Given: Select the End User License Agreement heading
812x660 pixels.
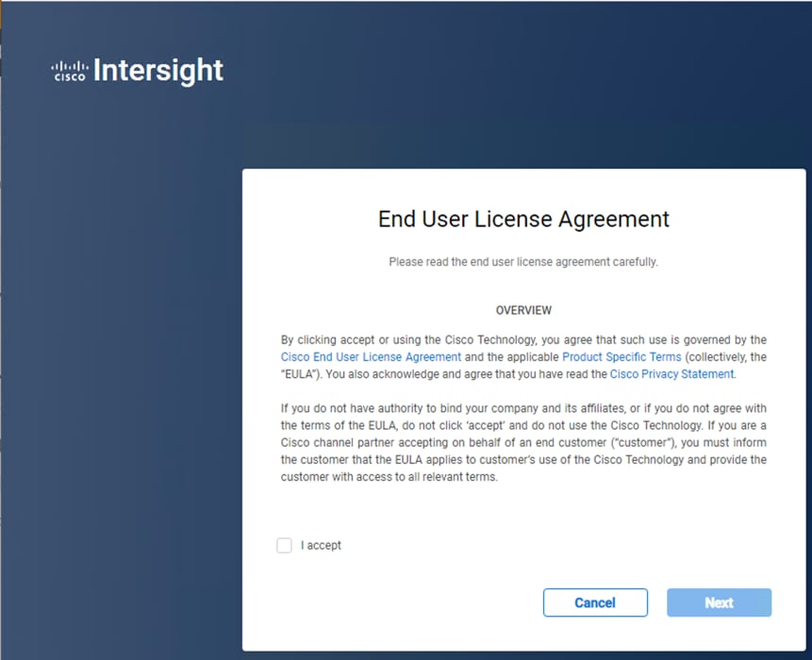Looking at the screenshot, I should click(523, 219).
